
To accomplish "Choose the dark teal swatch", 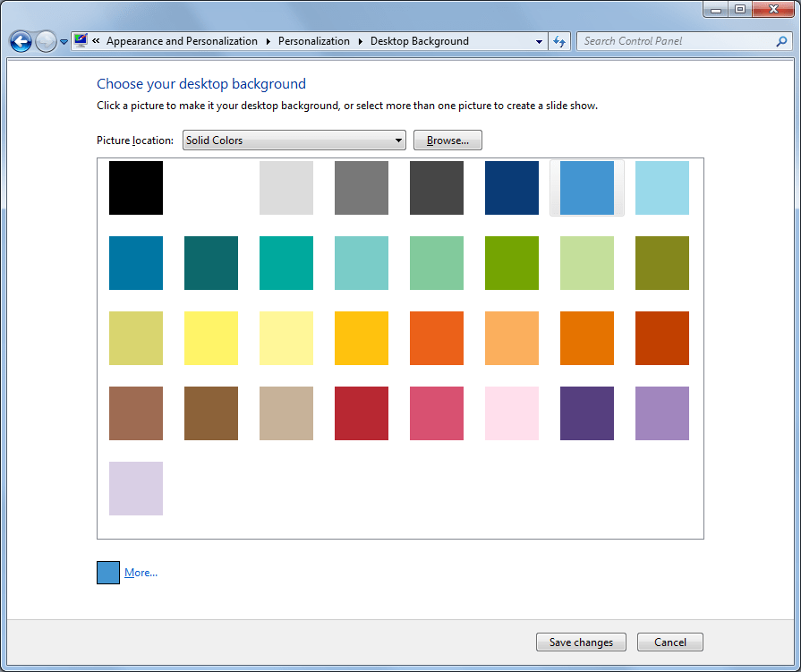I will point(211,263).
